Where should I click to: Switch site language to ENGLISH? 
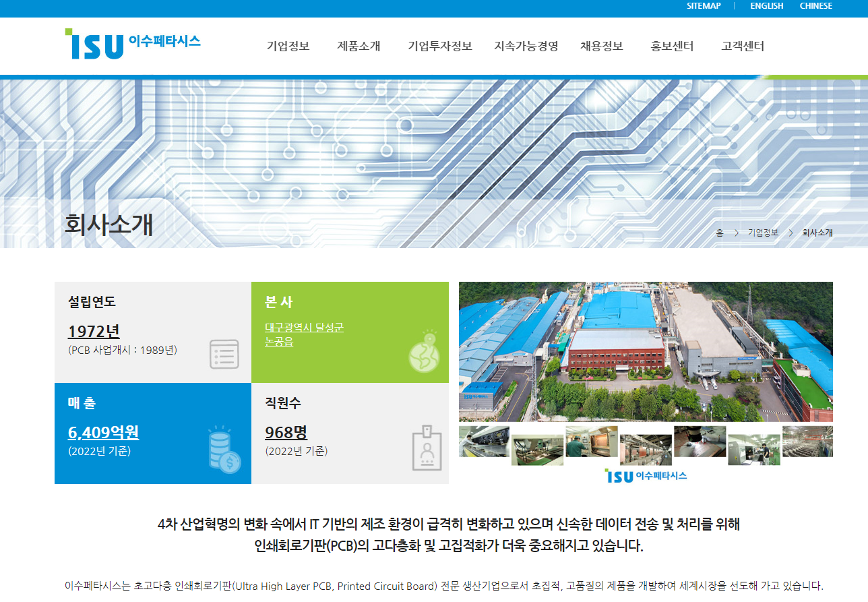tap(767, 6)
